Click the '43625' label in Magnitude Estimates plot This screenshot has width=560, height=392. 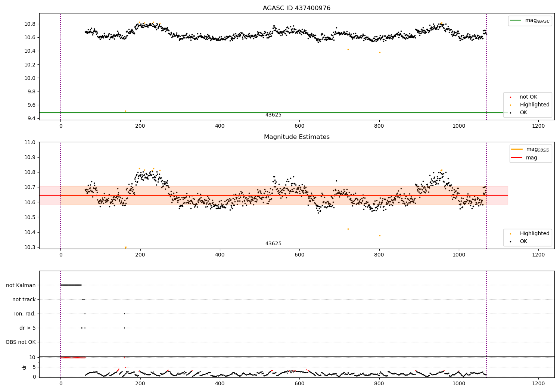[273, 244]
